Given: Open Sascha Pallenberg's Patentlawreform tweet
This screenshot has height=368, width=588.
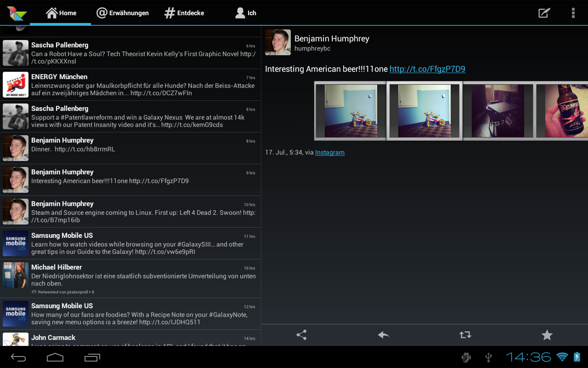Looking at the screenshot, I should coord(130,116).
